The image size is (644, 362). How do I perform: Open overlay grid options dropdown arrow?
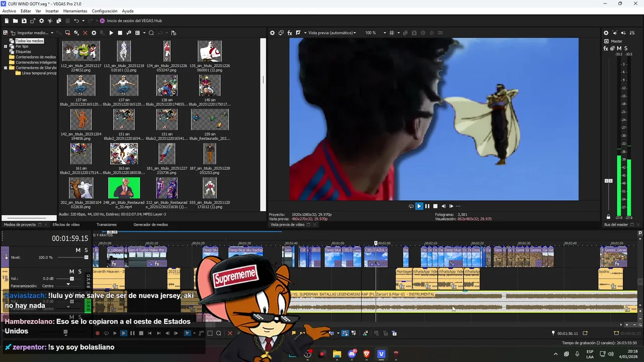[x=398, y=33]
